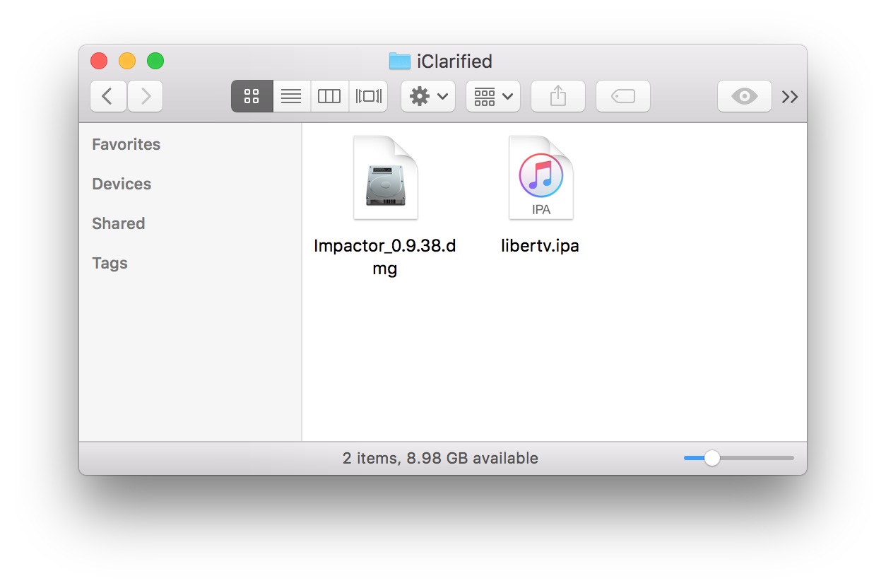Viewport: 886px width, 588px height.
Task: Select the Favorites sidebar heading
Action: click(126, 144)
